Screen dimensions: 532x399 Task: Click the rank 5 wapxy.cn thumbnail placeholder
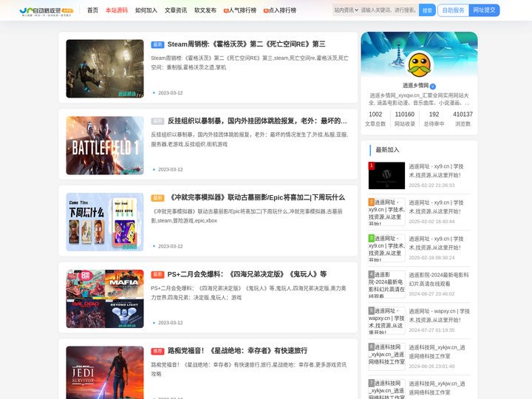(386, 321)
